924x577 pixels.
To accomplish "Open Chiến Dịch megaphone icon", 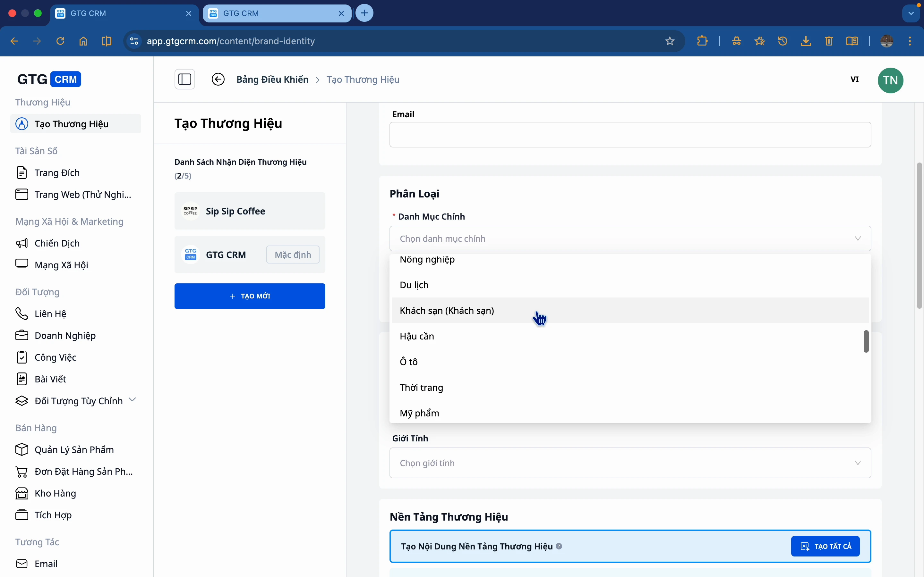I will [22, 243].
